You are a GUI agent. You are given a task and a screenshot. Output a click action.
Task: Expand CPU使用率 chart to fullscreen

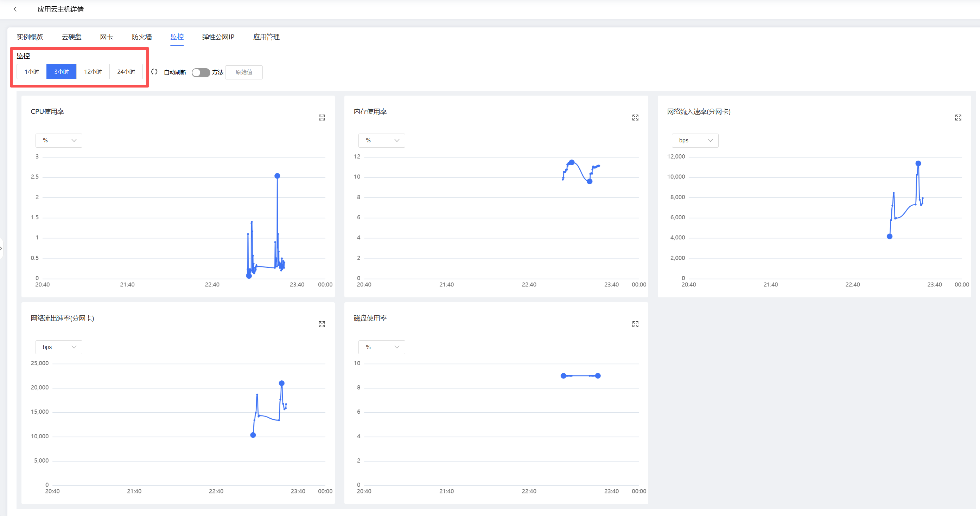pos(322,117)
